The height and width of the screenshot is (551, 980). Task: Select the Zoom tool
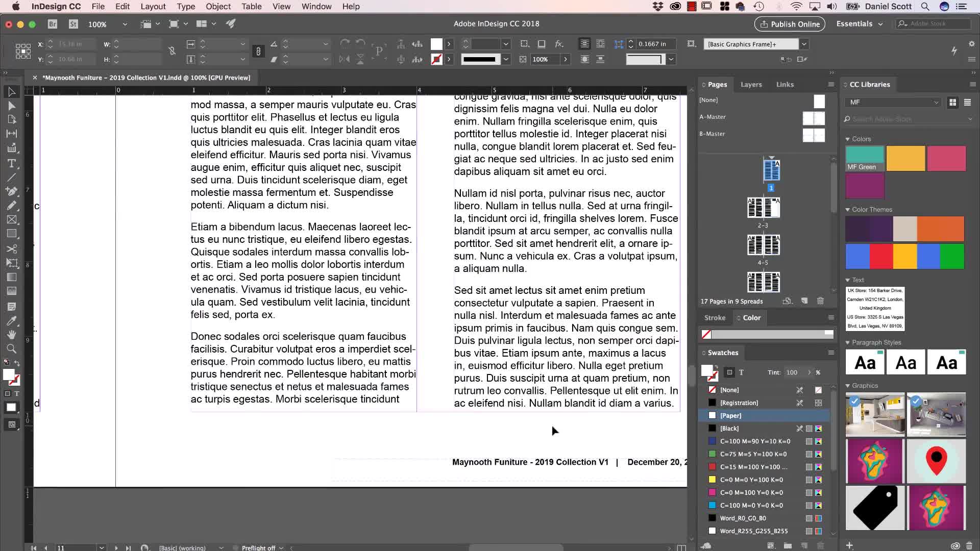[x=11, y=349]
